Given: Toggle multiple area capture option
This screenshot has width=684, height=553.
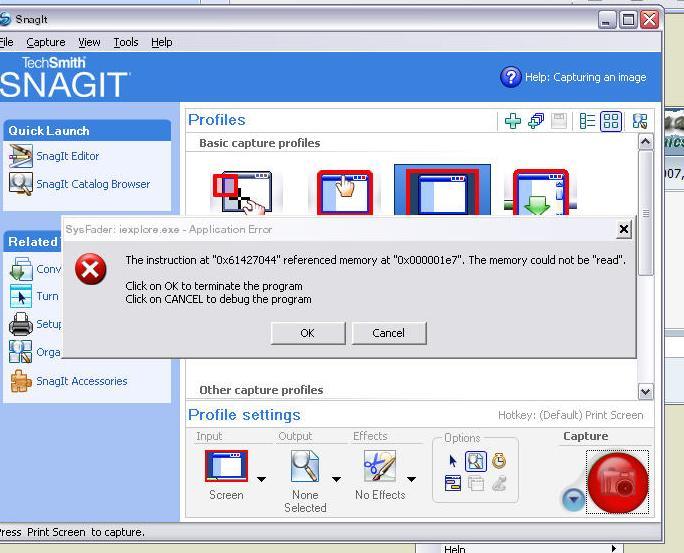Looking at the screenshot, I should (x=476, y=484).
